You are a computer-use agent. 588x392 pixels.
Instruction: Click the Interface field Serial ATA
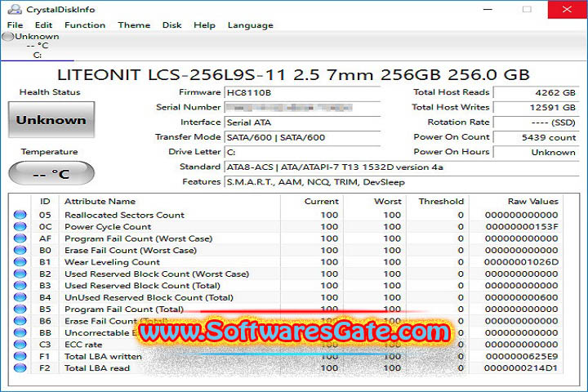(x=302, y=122)
